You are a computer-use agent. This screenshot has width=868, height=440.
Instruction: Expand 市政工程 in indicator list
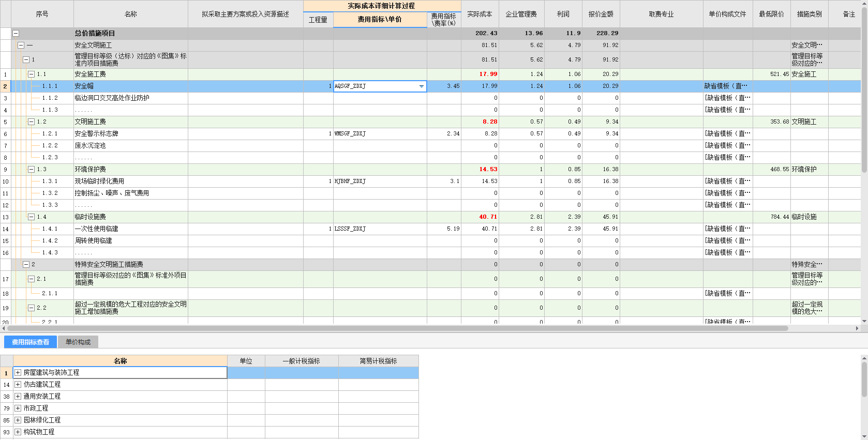click(18, 408)
